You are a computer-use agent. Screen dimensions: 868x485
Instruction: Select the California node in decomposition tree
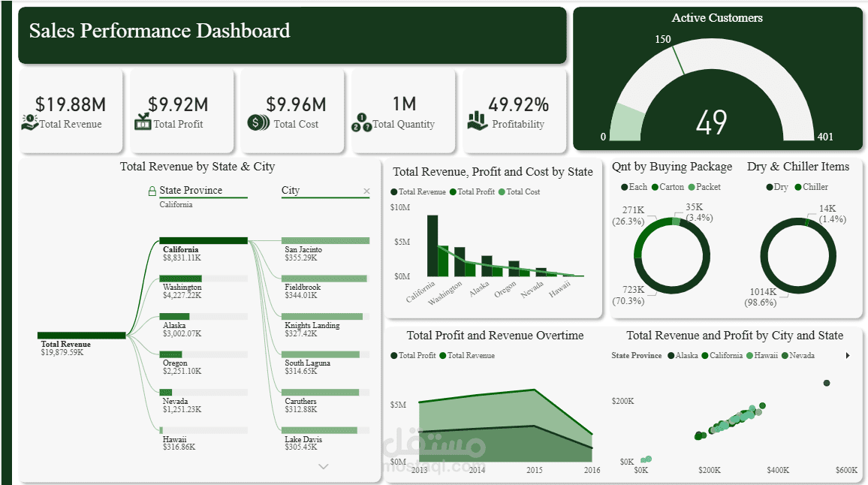[x=203, y=241]
